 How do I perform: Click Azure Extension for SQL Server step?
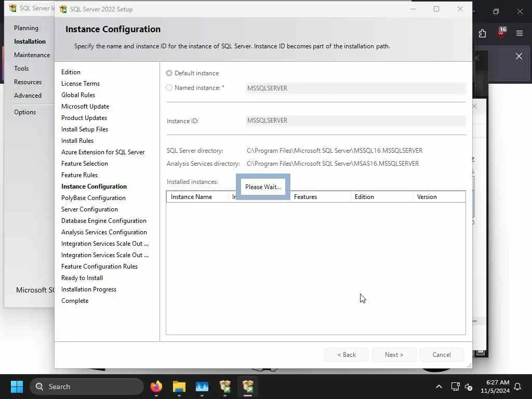(x=103, y=152)
